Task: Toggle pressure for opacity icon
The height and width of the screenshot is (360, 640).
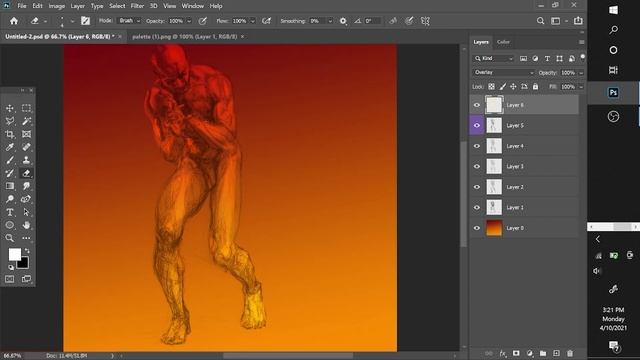Action: [202, 21]
